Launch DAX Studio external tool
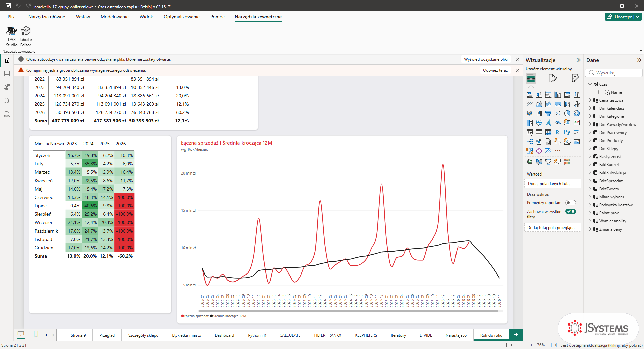This screenshot has height=349, width=644. point(12,37)
